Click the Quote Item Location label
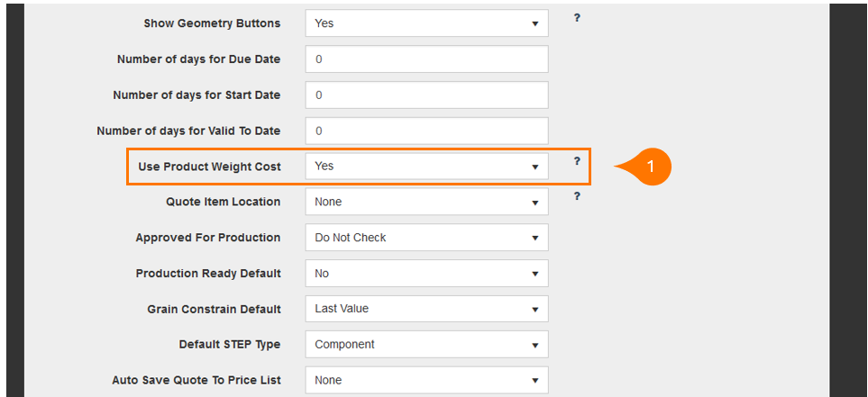 pyautogui.click(x=224, y=202)
